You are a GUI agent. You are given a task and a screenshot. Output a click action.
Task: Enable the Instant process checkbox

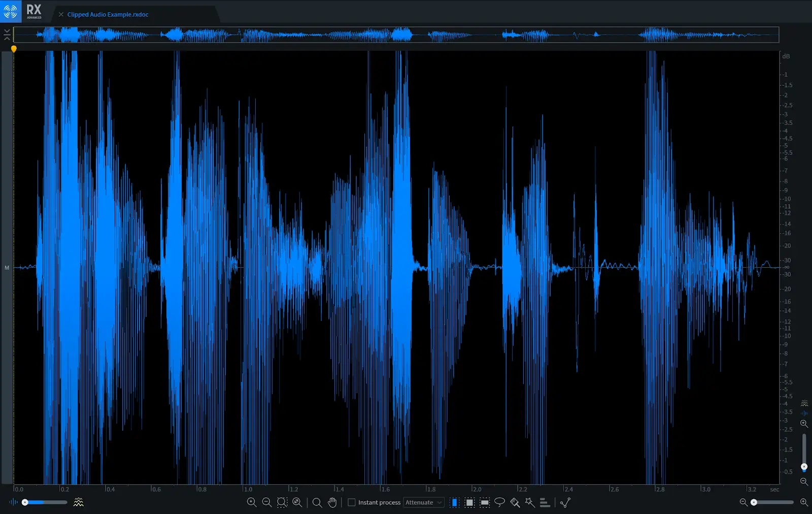pyautogui.click(x=351, y=502)
